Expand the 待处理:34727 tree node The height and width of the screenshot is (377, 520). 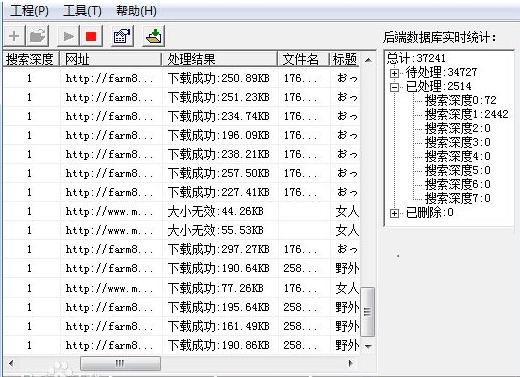[x=394, y=73]
